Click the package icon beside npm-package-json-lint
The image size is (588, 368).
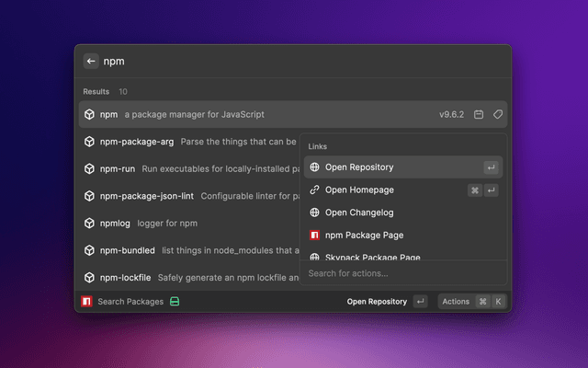[89, 196]
